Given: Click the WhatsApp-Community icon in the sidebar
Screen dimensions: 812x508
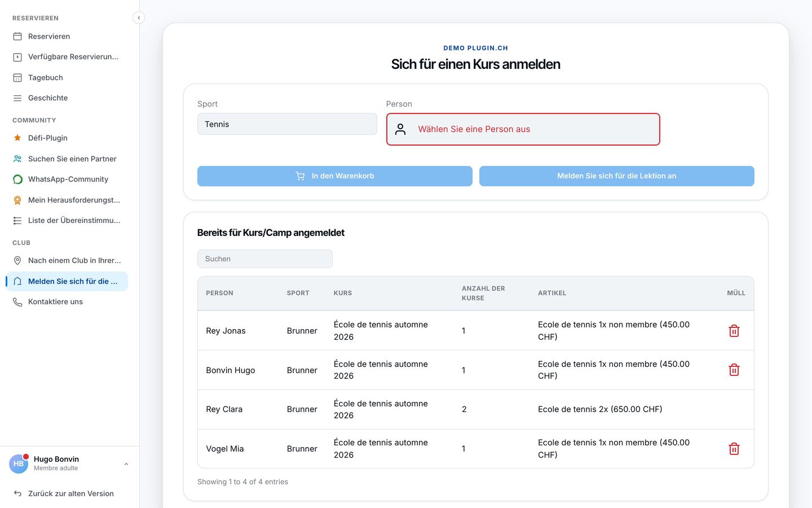Looking at the screenshot, I should [17, 179].
